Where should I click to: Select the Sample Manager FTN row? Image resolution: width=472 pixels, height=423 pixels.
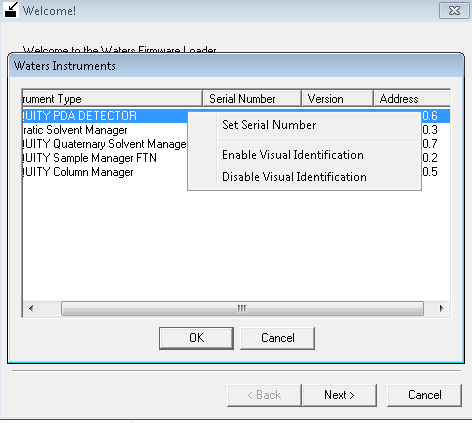[x=236, y=158]
